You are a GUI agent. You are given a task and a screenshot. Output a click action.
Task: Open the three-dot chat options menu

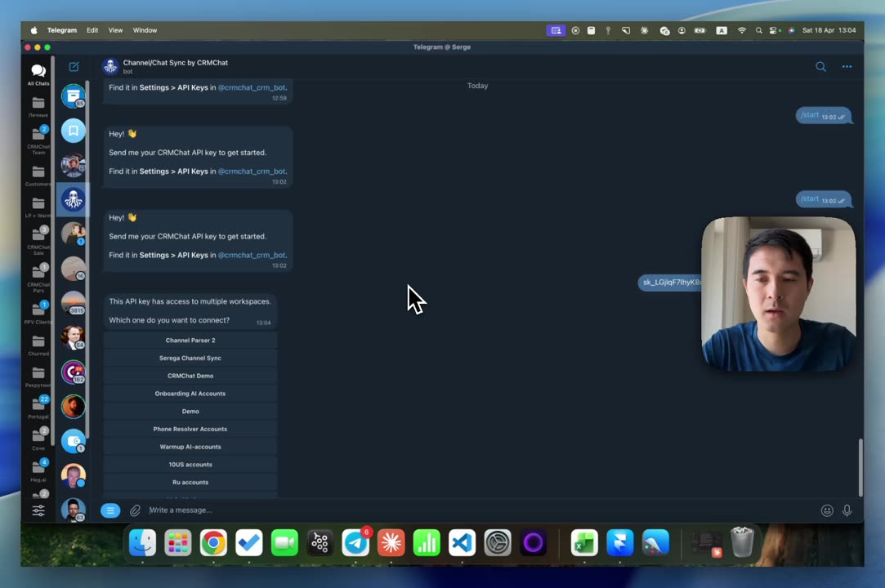coord(847,67)
